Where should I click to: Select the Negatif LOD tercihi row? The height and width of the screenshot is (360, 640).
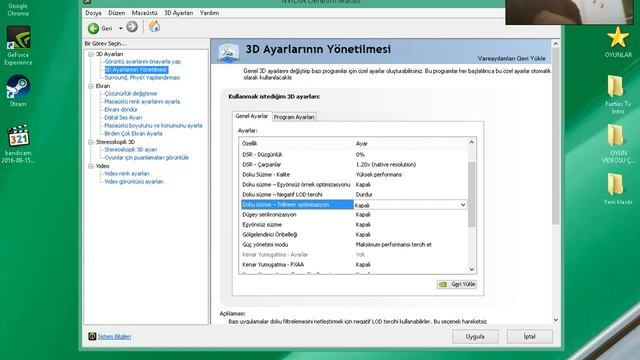tap(353, 195)
